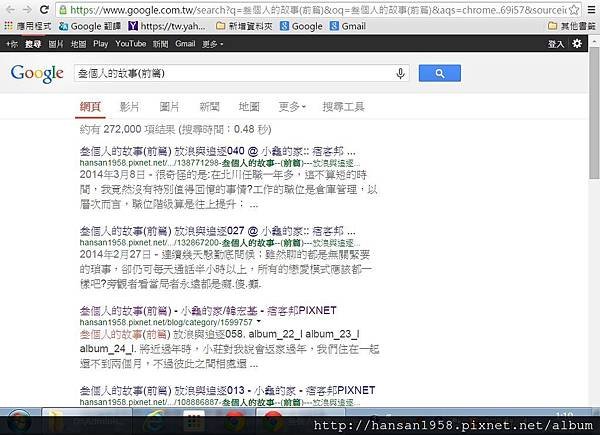Open 搜尋工具 search tools
The width and height of the screenshot is (600, 435).
coord(343,107)
